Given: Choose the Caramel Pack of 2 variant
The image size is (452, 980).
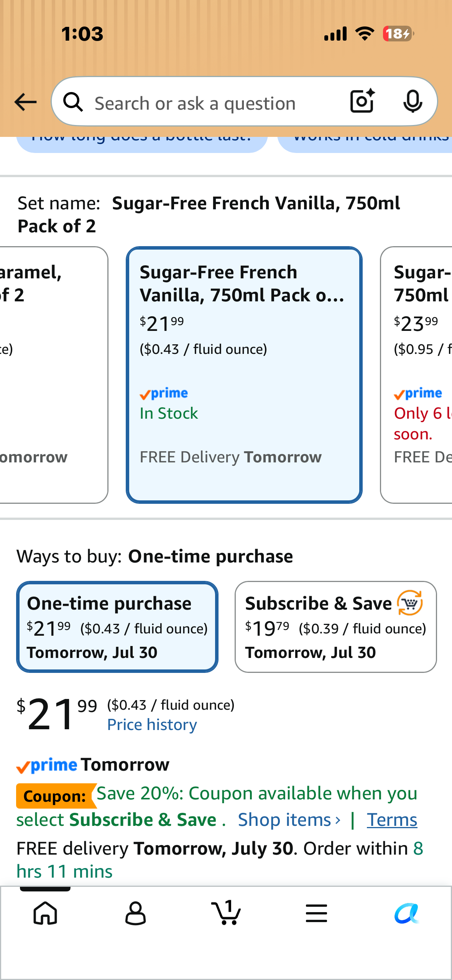Looking at the screenshot, I should [x=54, y=375].
